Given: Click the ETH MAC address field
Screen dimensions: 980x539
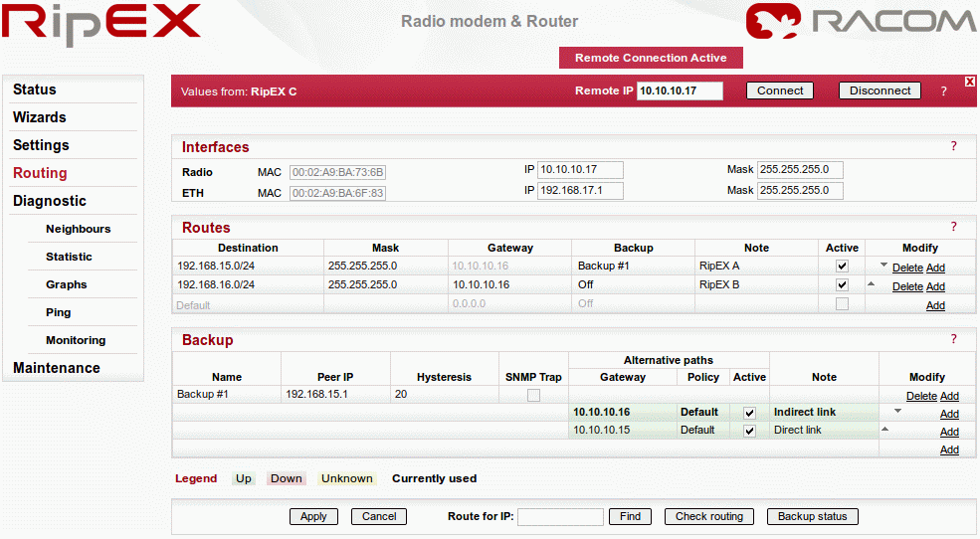Looking at the screenshot, I should click(x=337, y=193).
